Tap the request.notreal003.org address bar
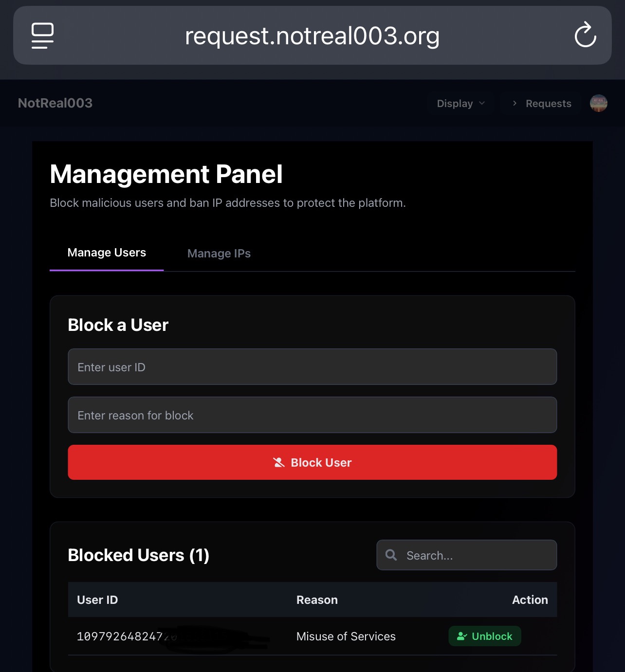625x672 pixels. coord(312,36)
